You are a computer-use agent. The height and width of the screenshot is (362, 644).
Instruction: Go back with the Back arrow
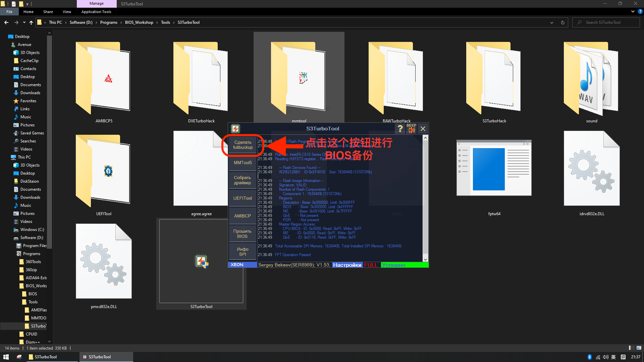pyautogui.click(x=6, y=22)
